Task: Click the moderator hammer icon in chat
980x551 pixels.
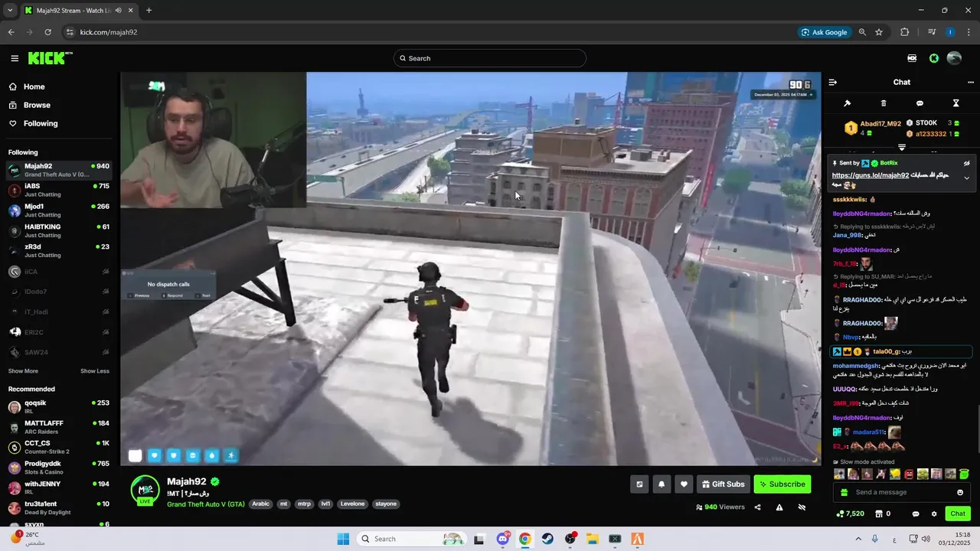Action: pos(848,103)
